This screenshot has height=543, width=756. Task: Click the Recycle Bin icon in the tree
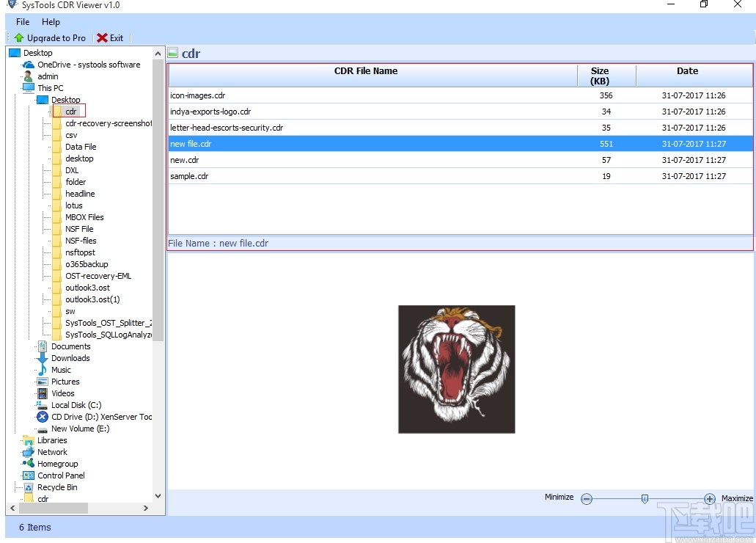tap(28, 487)
